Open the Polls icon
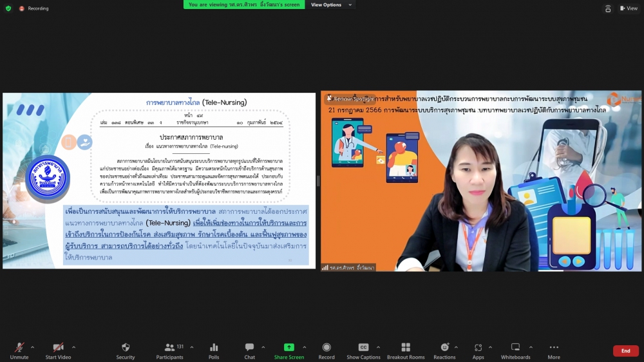 [x=214, y=348]
